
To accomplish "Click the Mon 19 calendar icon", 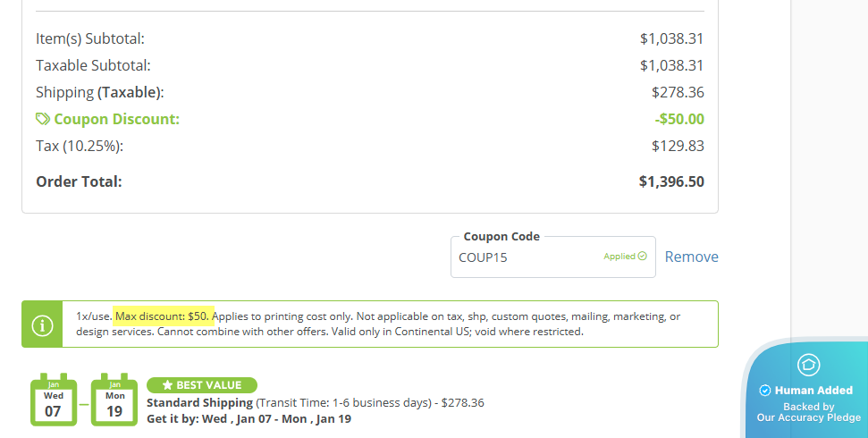I will click(x=114, y=400).
